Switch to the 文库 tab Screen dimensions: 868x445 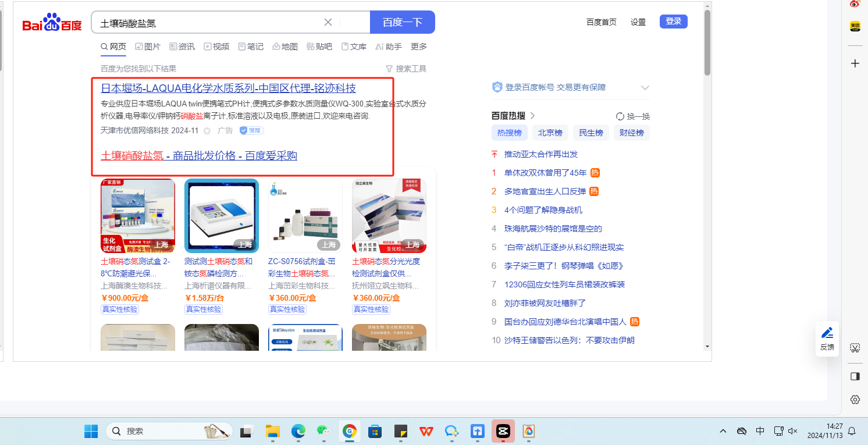click(354, 47)
